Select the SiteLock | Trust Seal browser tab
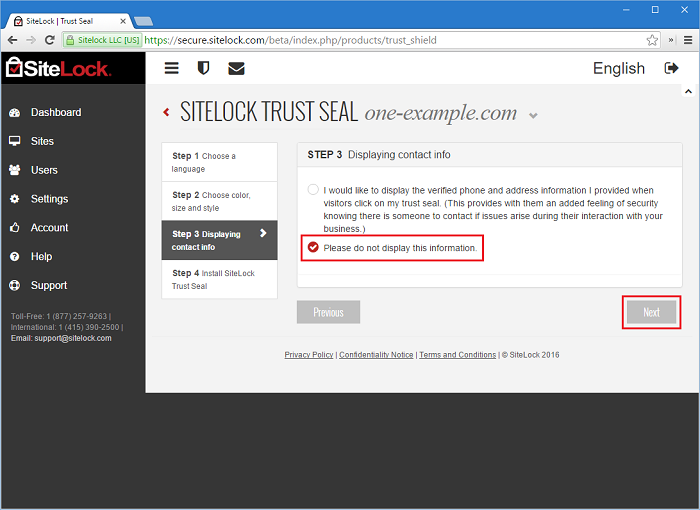This screenshot has height=510, width=700. point(67,21)
